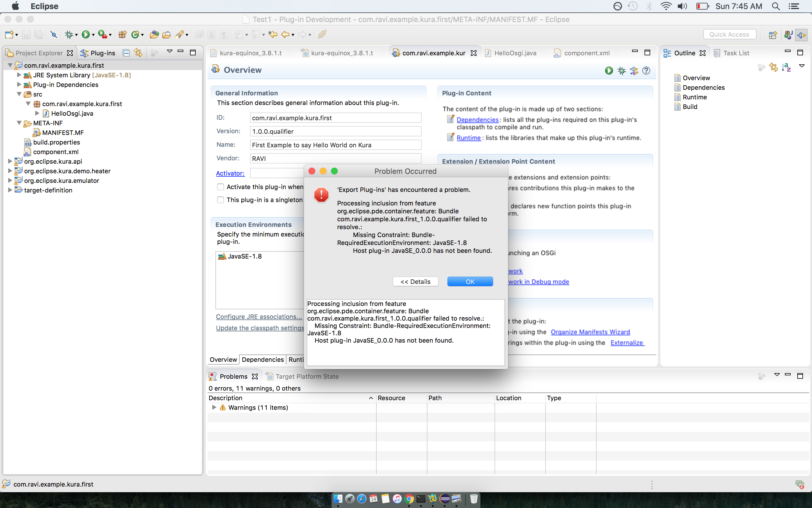The width and height of the screenshot is (812, 508).
Task: Expand target-definition project node
Action: [10, 190]
